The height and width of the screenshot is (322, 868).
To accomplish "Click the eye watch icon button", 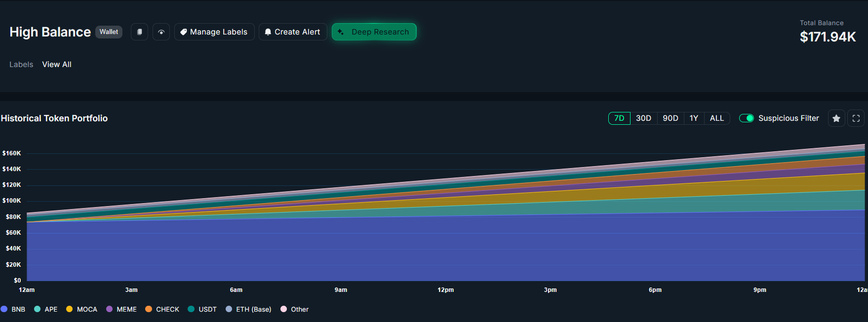I will coord(161,32).
